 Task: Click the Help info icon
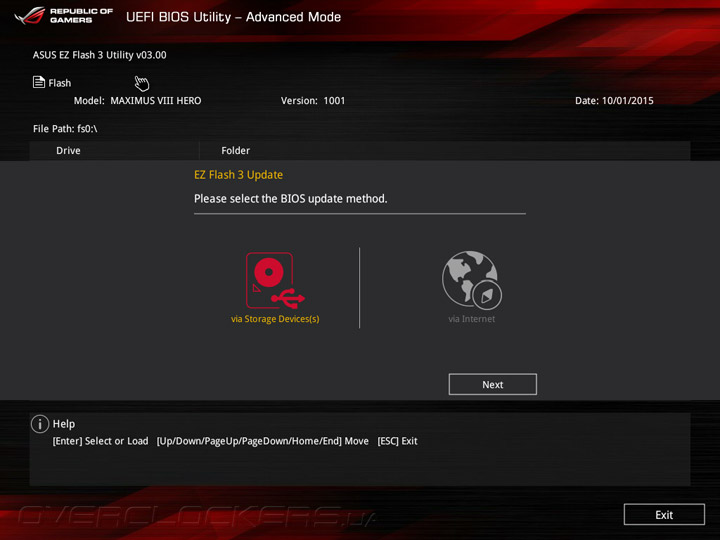click(40, 424)
